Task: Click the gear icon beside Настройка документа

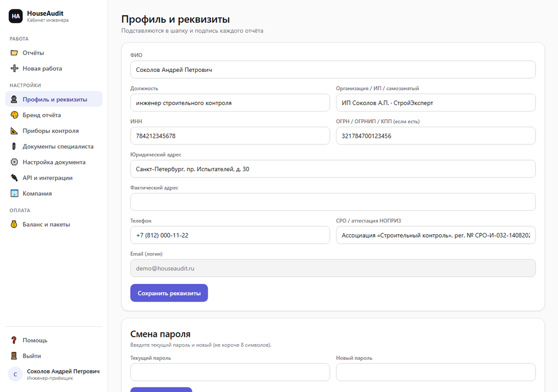Action: point(15,162)
